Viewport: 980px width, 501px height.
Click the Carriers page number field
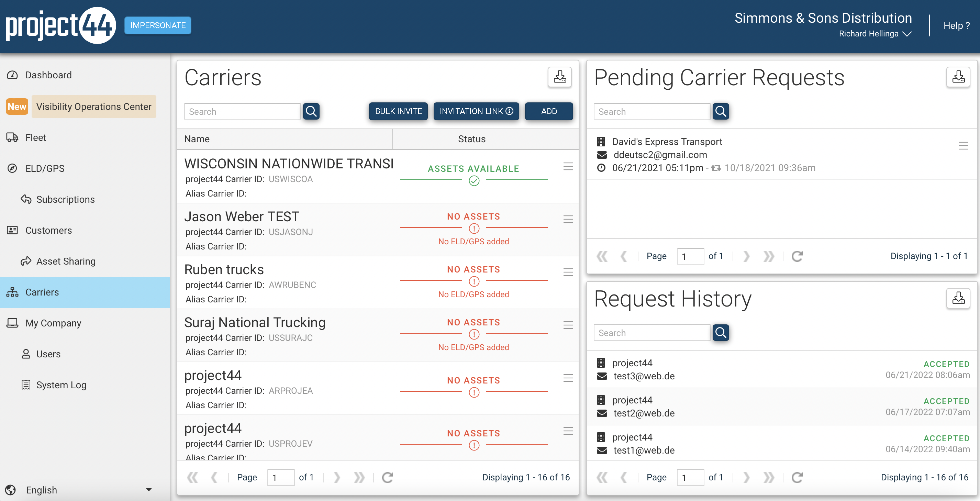281,477
